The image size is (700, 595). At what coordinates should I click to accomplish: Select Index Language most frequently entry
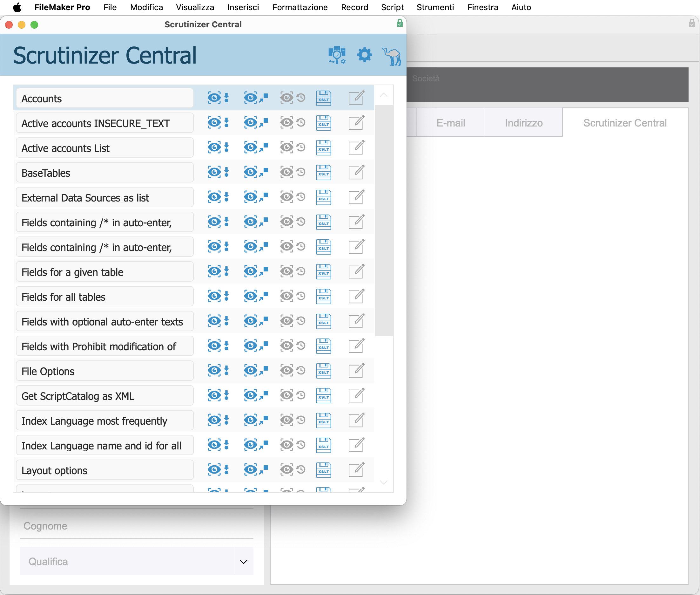click(104, 421)
